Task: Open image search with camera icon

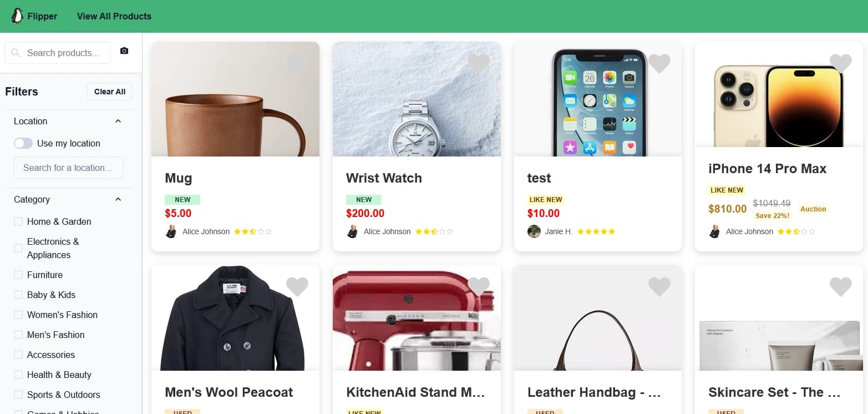Action: 124,51
